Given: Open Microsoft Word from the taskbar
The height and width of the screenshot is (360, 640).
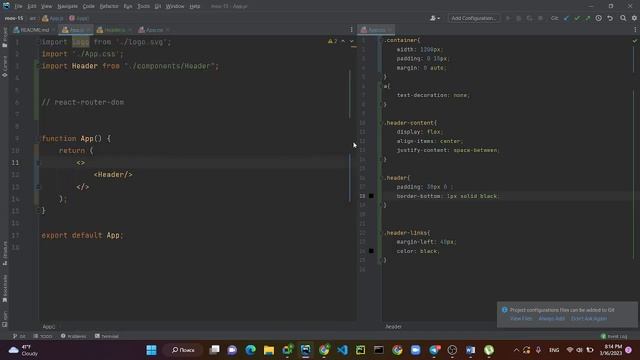Looking at the screenshot, I should pyautogui.click(x=470, y=350).
